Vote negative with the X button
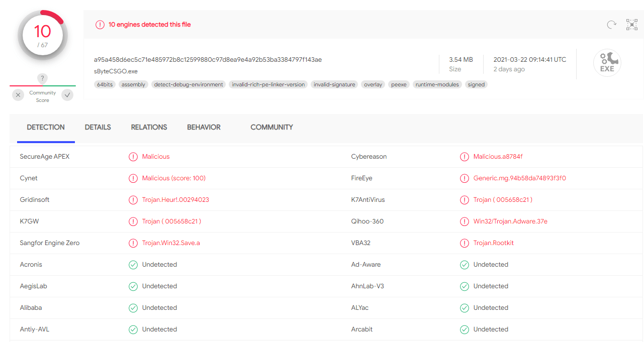The width and height of the screenshot is (644, 342). (18, 95)
